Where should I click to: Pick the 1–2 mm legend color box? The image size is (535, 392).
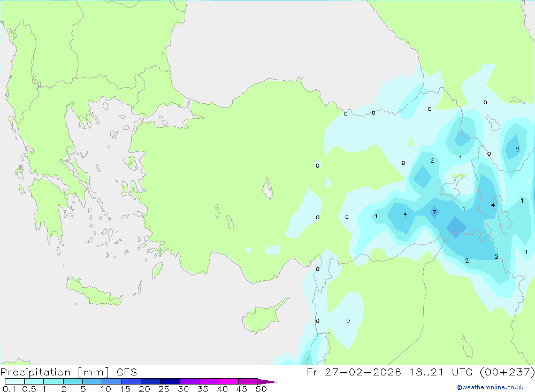coord(53,381)
